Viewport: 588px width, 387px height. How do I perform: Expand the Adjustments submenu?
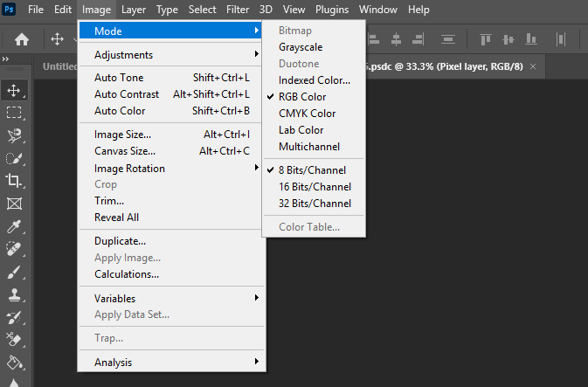click(169, 55)
